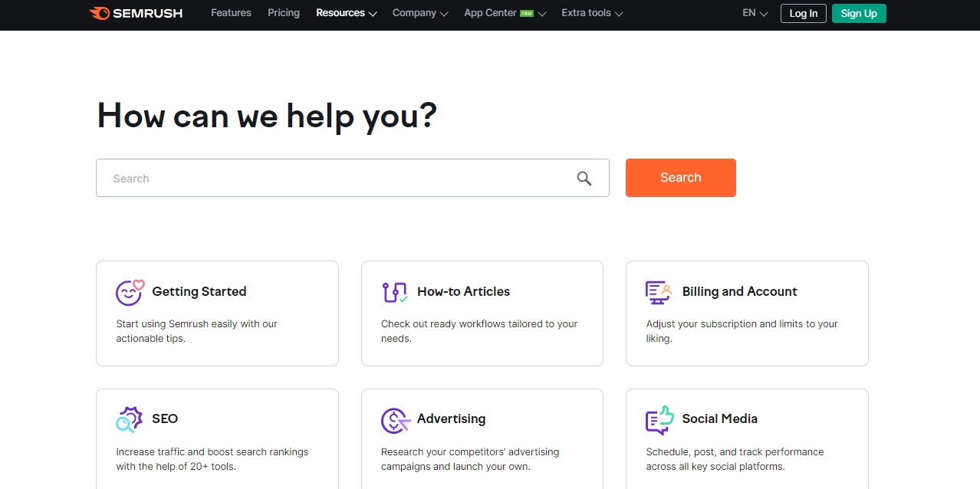Click the Social Media thumbs-up icon

(x=658, y=420)
